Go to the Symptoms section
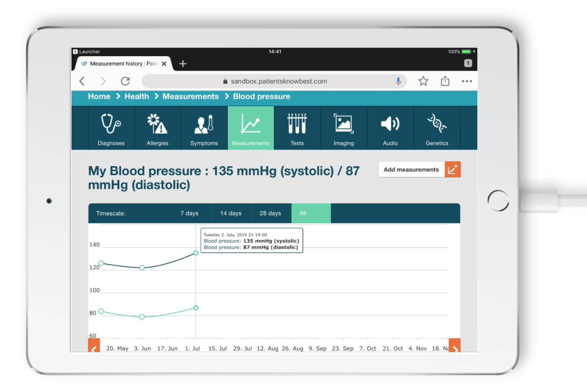The height and width of the screenshot is (392, 587). coord(204,128)
